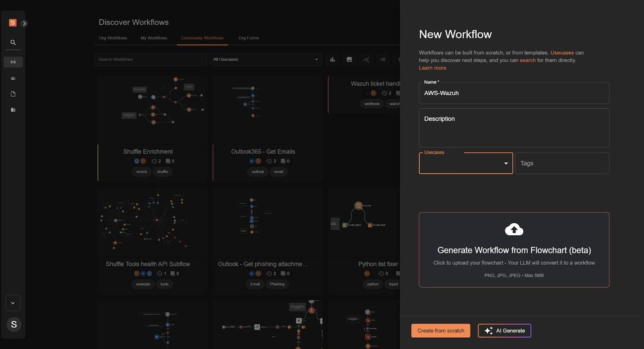Click the Shuffle logo icon in the sidebar
The width and height of the screenshot is (644, 349).
pyautogui.click(x=12, y=23)
